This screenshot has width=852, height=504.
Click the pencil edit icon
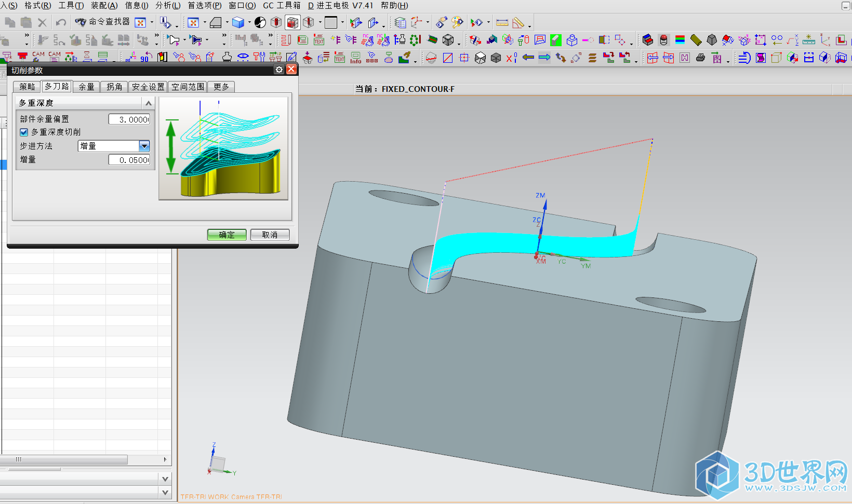pyautogui.click(x=291, y=57)
